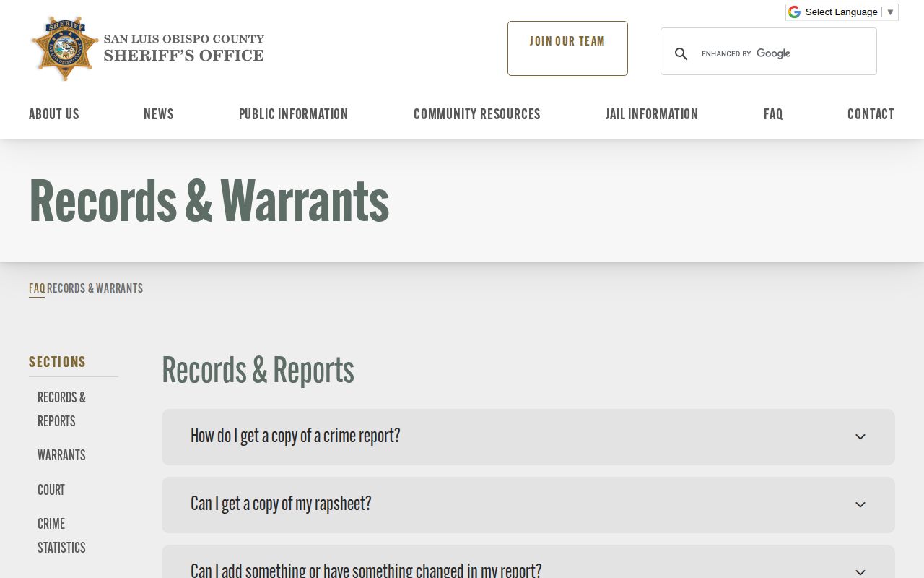Click the search magnifier icon
This screenshot has width=924, height=578.
click(681, 53)
